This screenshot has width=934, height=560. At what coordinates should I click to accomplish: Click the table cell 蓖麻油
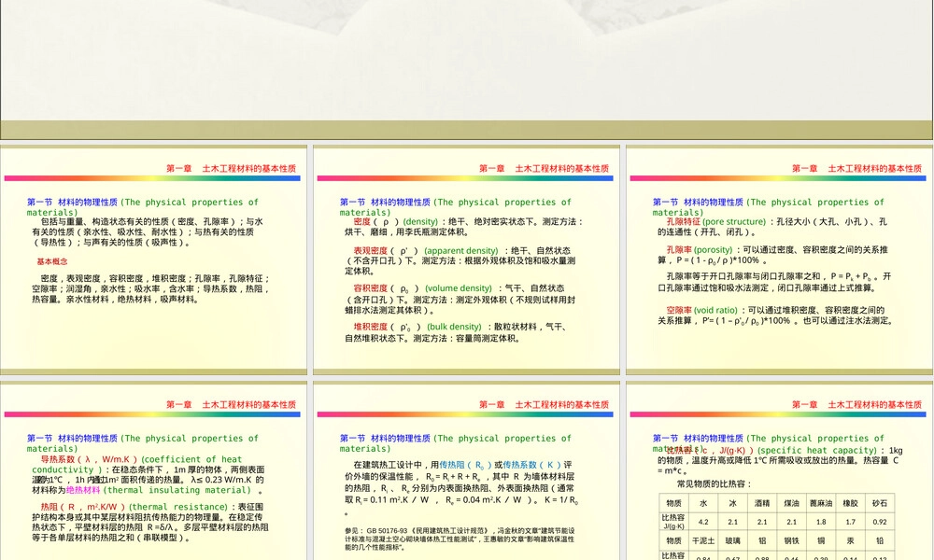821,503
